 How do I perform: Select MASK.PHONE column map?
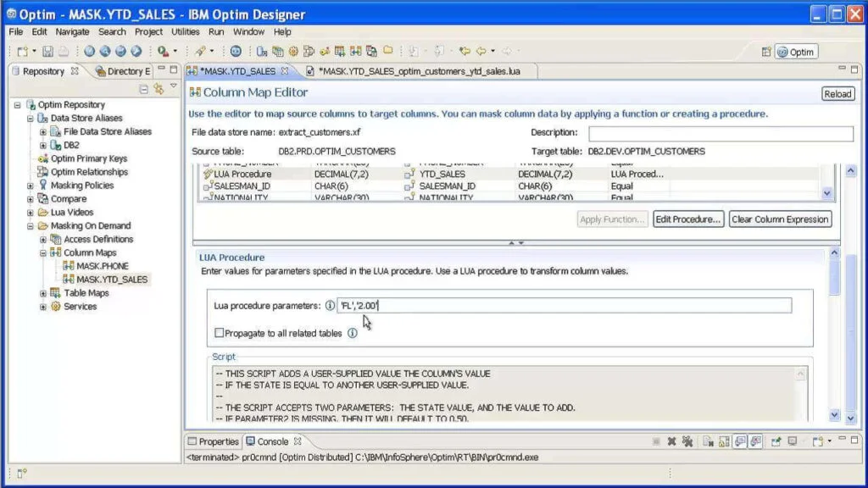coord(103,266)
